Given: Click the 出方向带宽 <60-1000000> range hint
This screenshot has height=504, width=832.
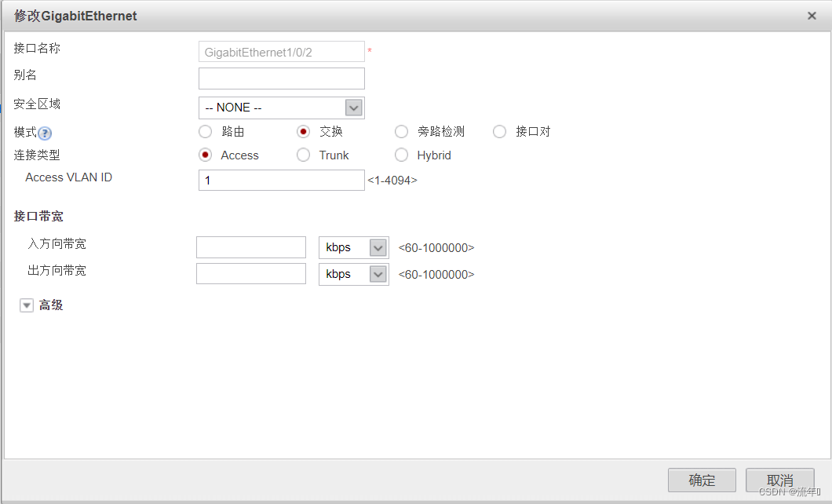Looking at the screenshot, I should pos(436,274).
